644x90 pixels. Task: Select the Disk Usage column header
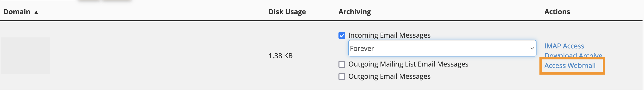click(x=287, y=12)
